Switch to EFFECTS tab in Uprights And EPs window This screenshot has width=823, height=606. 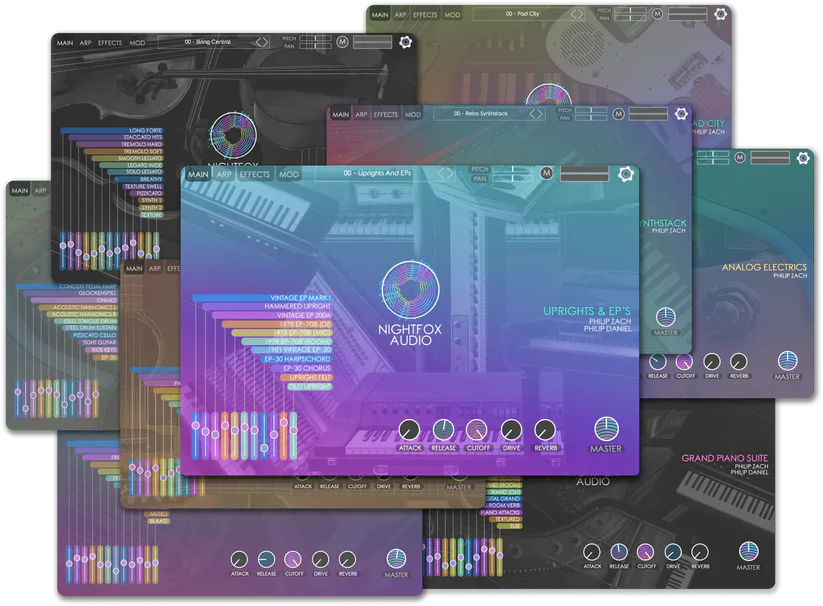click(x=255, y=175)
